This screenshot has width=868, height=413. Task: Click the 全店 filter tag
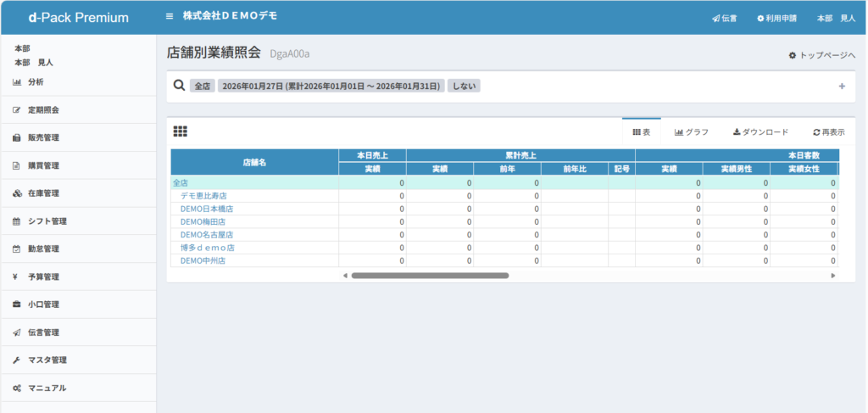point(202,86)
